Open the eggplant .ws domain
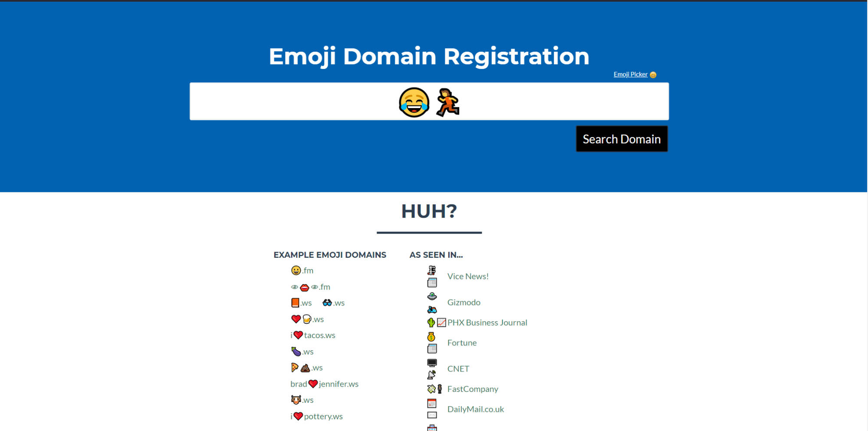 click(x=302, y=352)
